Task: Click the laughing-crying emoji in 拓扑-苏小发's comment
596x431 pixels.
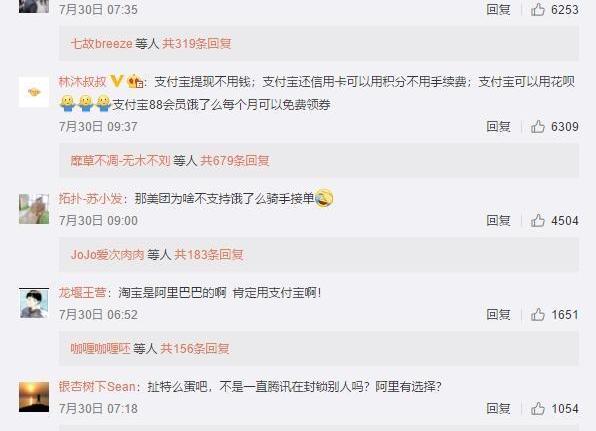Action: [x=324, y=198]
